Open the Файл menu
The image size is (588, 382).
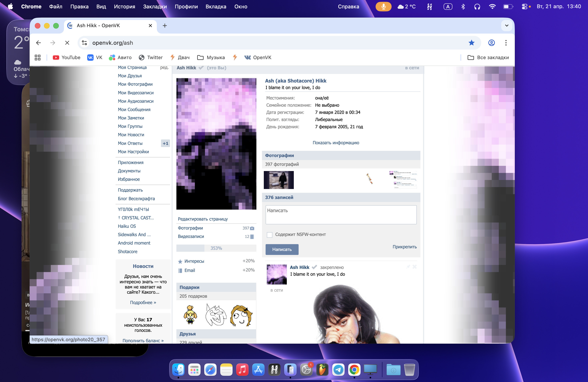(x=56, y=7)
